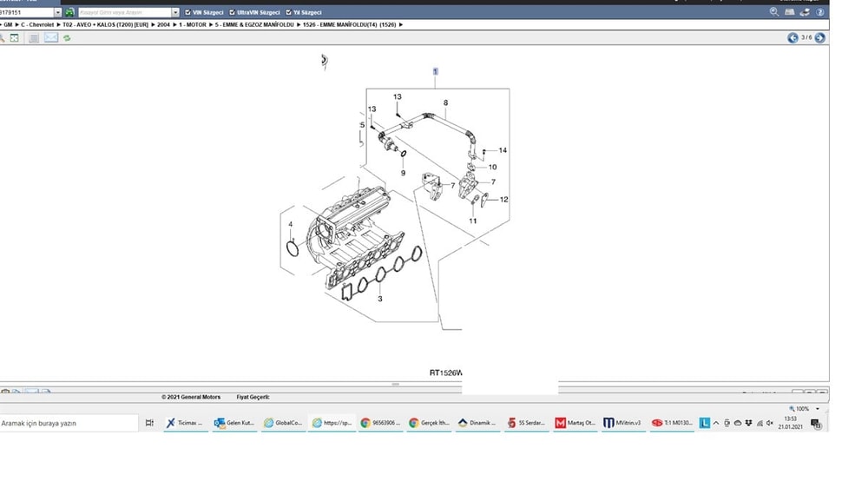Go to the next illustration page arrow
The image size is (868, 488).
820,37
